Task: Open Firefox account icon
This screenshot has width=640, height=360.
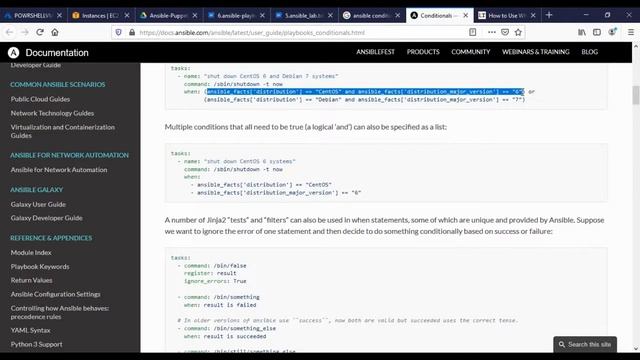Action: pyautogui.click(x=612, y=32)
